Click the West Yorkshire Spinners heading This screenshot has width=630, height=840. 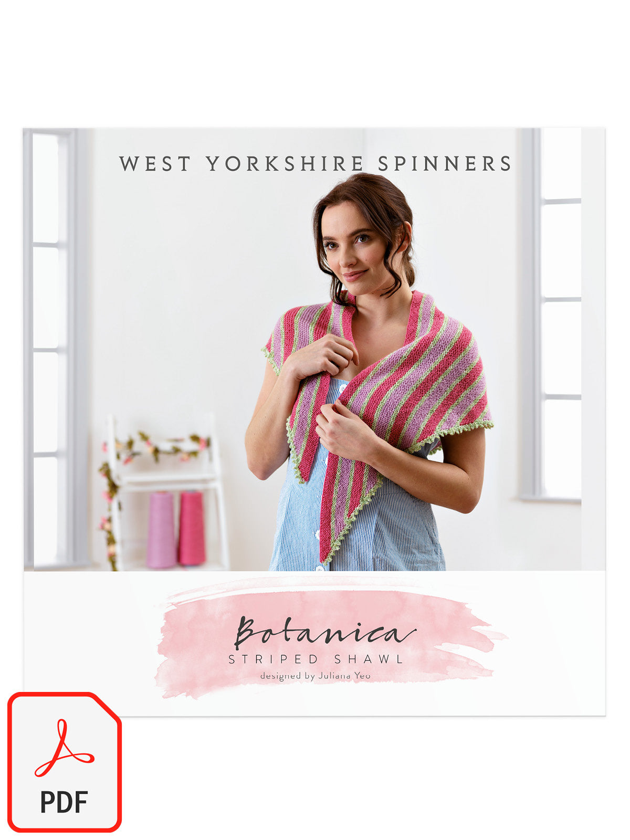click(x=315, y=164)
